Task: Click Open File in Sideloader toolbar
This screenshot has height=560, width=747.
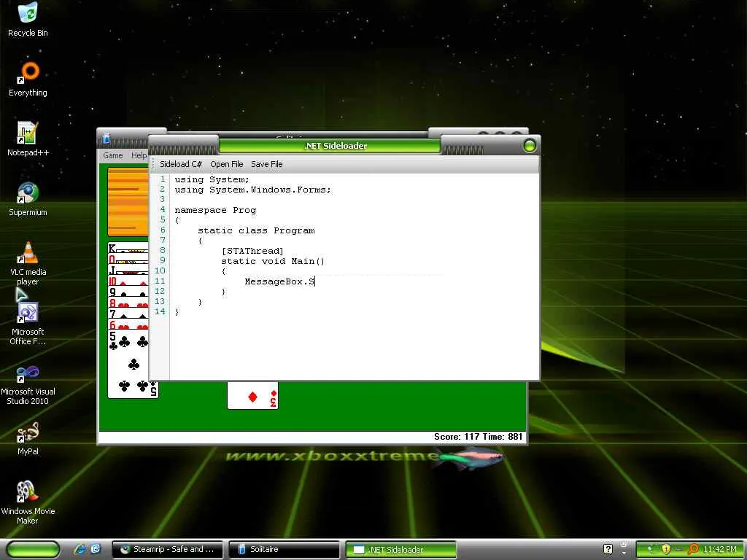Action: pyautogui.click(x=226, y=164)
